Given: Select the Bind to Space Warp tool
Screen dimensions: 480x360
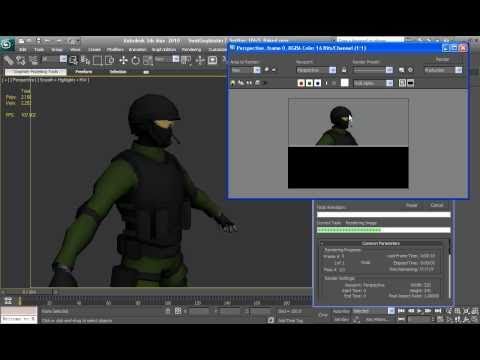Looking at the screenshot, I should (33, 60).
